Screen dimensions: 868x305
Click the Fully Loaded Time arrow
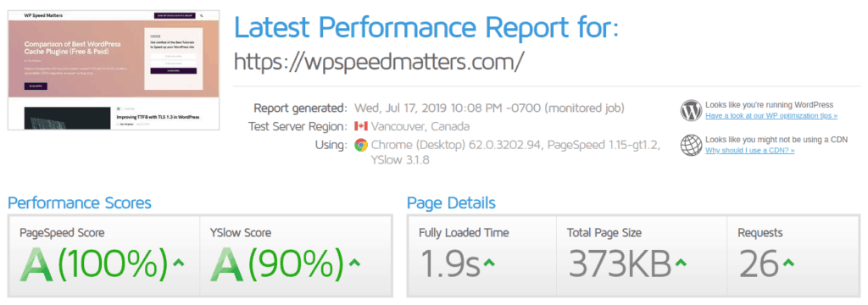click(x=489, y=263)
